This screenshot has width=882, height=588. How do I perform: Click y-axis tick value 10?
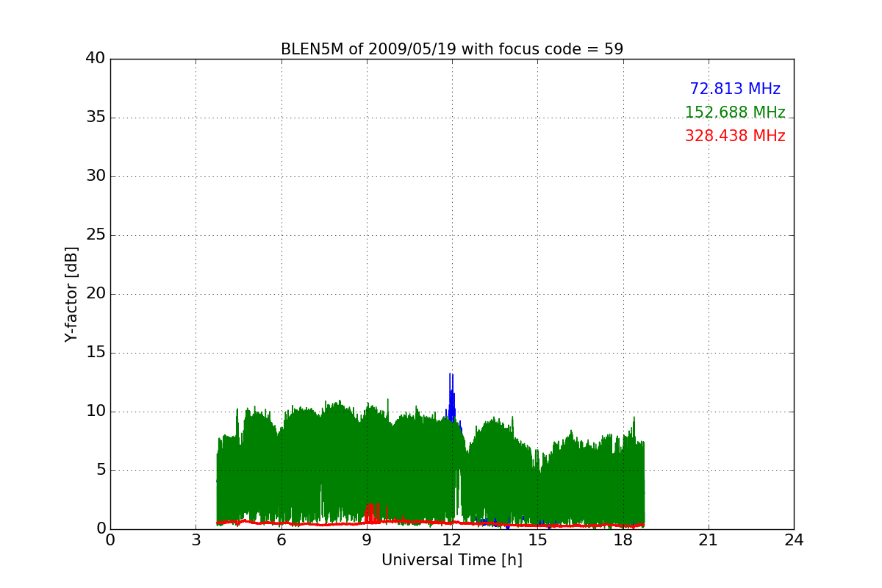(x=96, y=412)
